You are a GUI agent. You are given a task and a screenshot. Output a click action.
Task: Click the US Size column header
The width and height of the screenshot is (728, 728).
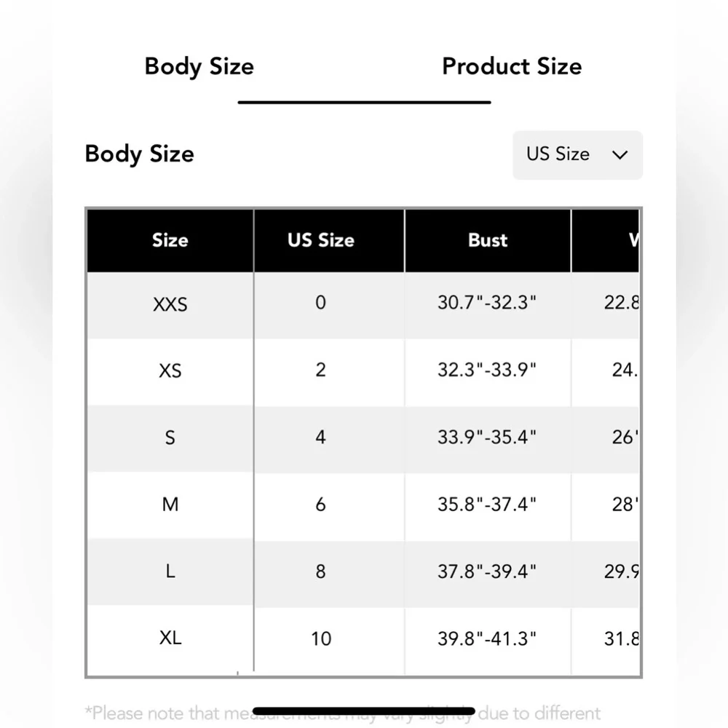pyautogui.click(x=321, y=240)
